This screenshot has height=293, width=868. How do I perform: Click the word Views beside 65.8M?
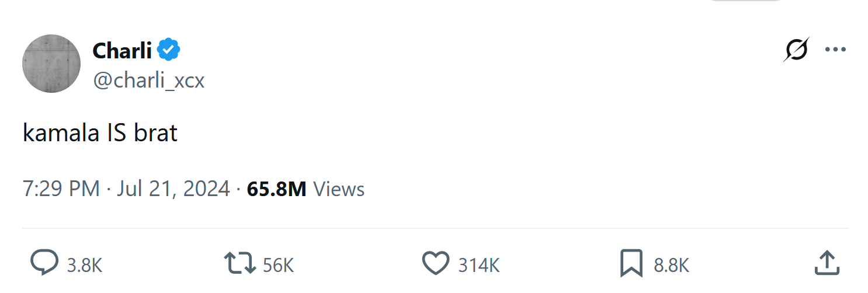click(339, 189)
